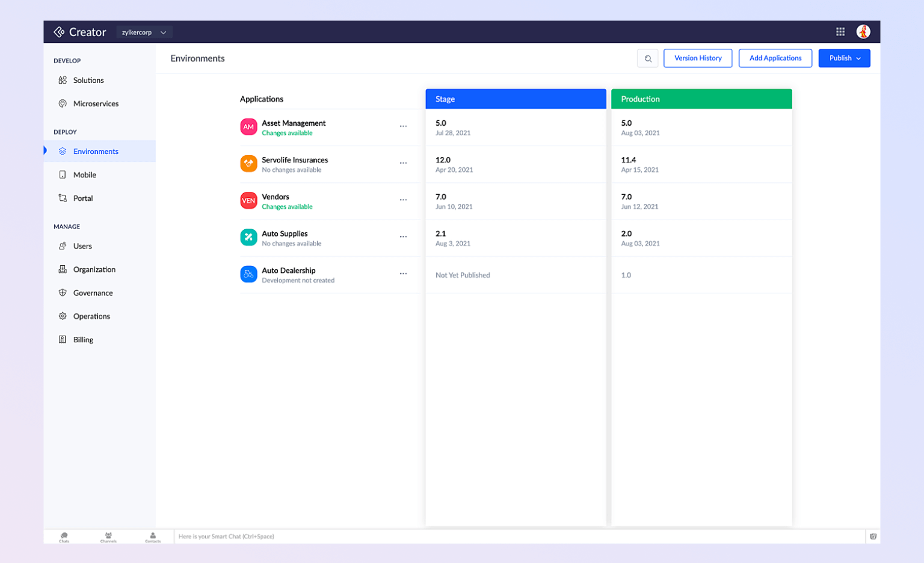
Task: Click the Auto Dealership app icon
Action: (x=248, y=274)
